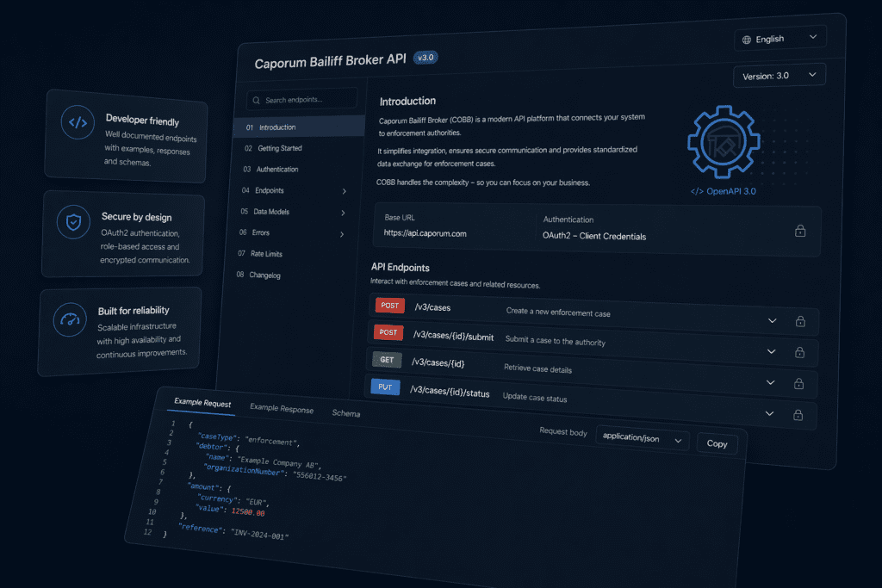Expand the Endpoints sidebar section
This screenshot has height=588, width=882.
pos(344,191)
